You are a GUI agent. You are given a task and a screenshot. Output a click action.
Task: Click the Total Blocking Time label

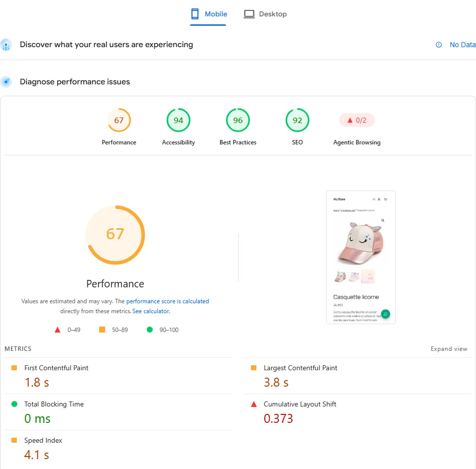[54, 404]
